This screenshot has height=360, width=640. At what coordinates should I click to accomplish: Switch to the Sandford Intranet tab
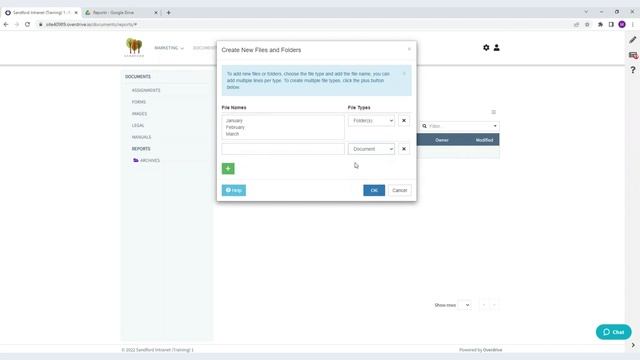[x=41, y=13]
